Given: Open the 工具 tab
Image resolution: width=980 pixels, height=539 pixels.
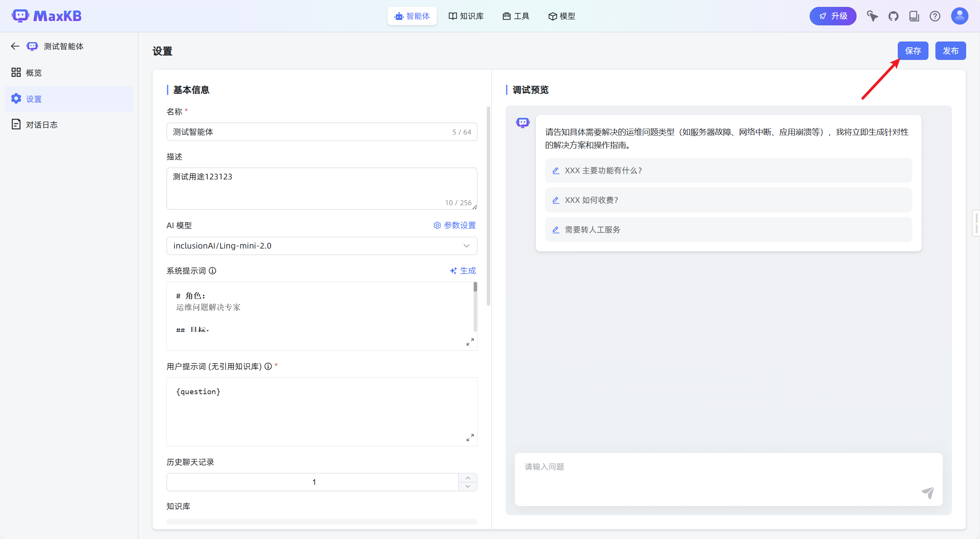Looking at the screenshot, I should pos(516,16).
